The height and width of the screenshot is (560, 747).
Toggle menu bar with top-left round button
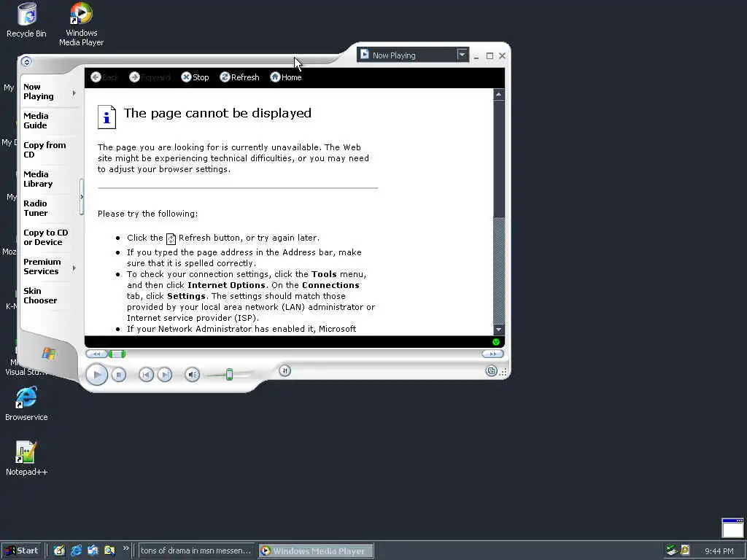(x=27, y=61)
